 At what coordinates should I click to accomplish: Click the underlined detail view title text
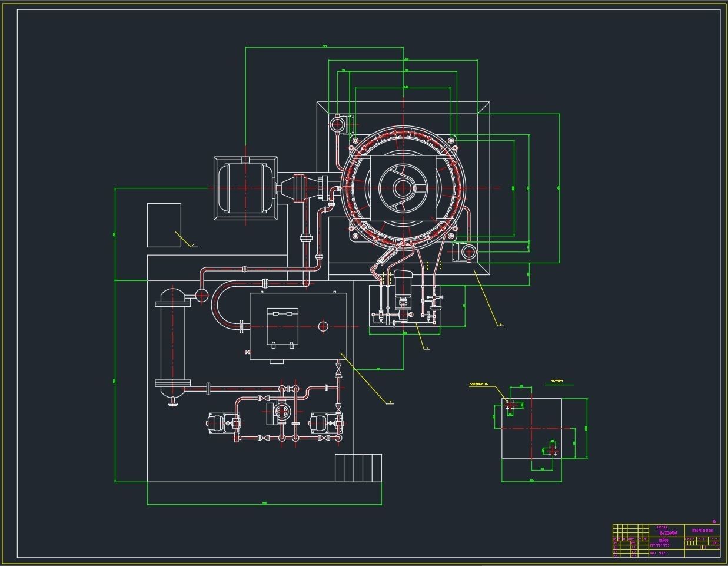[x=557, y=382]
